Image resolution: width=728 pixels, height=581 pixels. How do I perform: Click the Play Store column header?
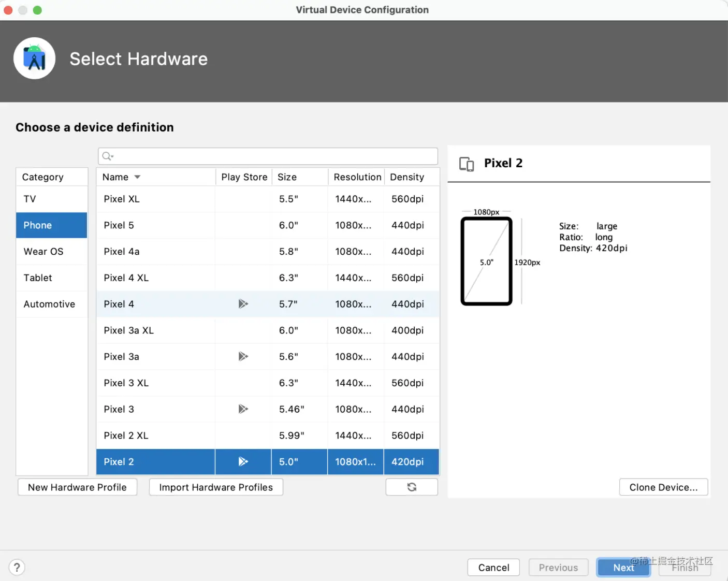pos(244,177)
